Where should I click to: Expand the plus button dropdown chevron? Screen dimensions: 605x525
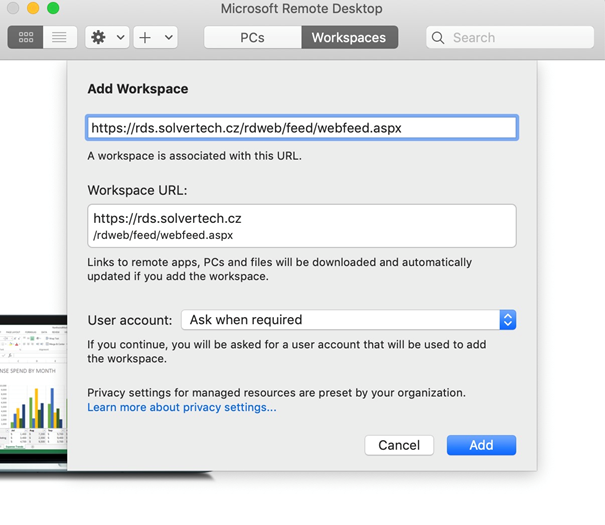click(x=169, y=37)
